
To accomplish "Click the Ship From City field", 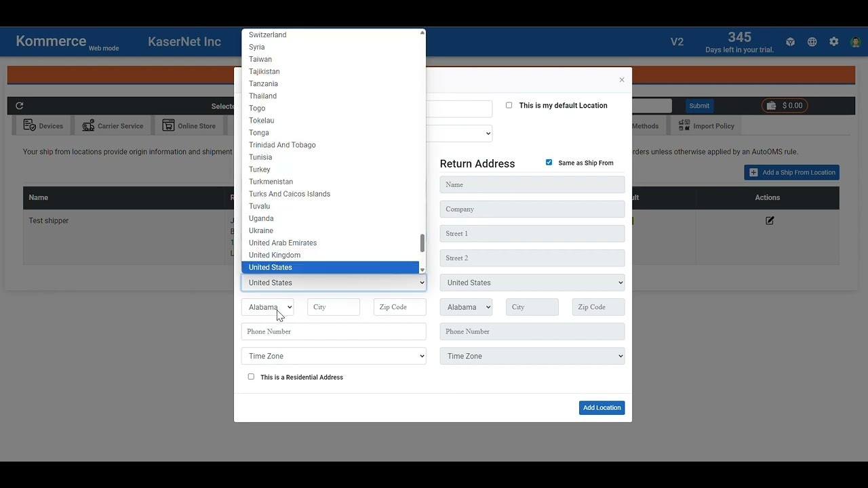I will (334, 307).
